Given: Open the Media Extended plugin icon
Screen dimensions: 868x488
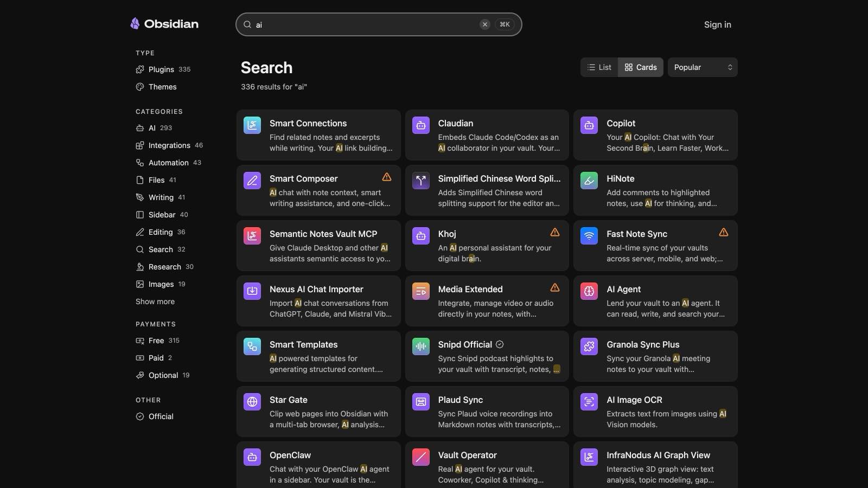Looking at the screenshot, I should (421, 291).
